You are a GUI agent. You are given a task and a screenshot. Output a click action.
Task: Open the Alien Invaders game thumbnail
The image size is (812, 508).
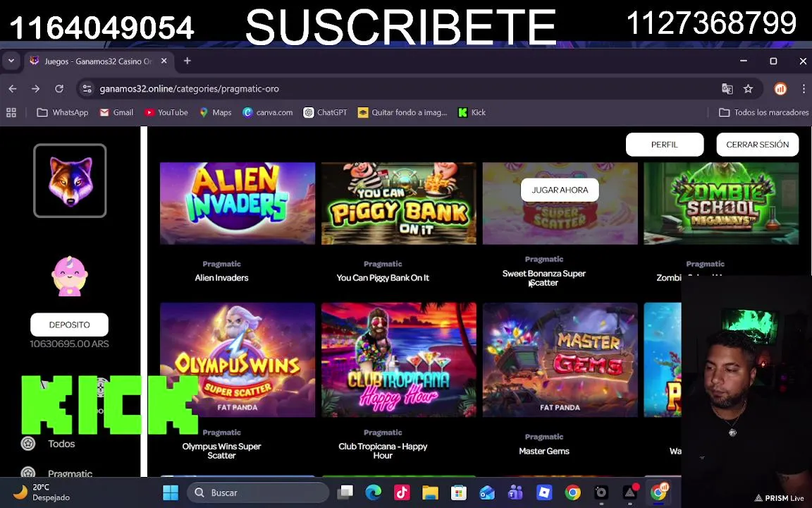click(x=237, y=203)
